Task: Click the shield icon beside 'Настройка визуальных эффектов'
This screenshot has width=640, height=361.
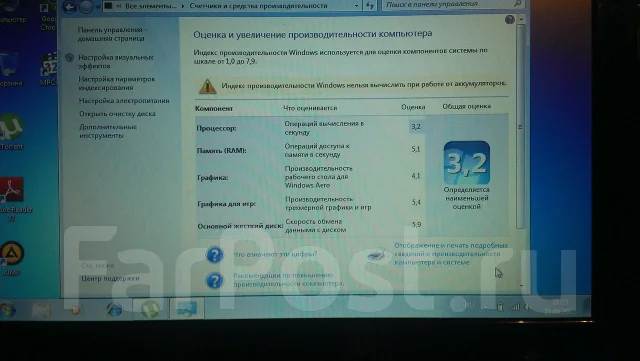Action: click(69, 58)
